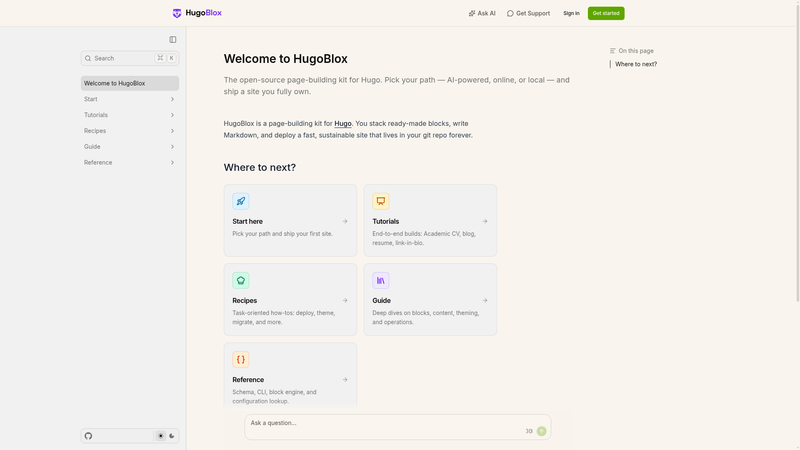Click the Get started button

pos(606,13)
